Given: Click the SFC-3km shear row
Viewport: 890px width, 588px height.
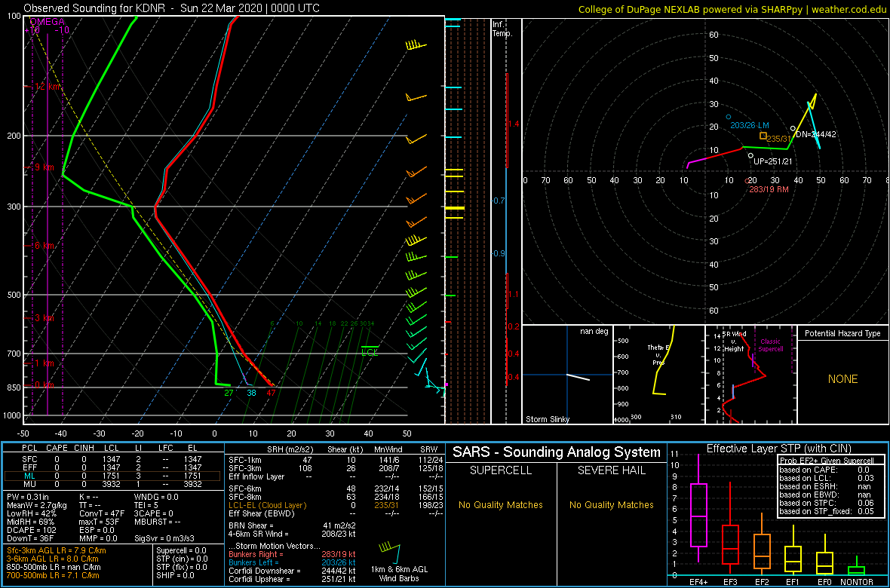Looking at the screenshot, I should point(335,467).
